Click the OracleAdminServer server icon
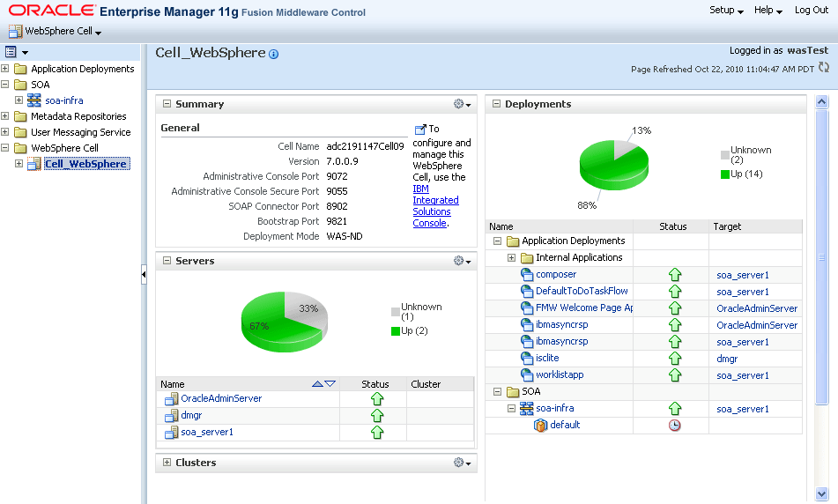Screen dimensions: 838x504 pyautogui.click(x=171, y=399)
